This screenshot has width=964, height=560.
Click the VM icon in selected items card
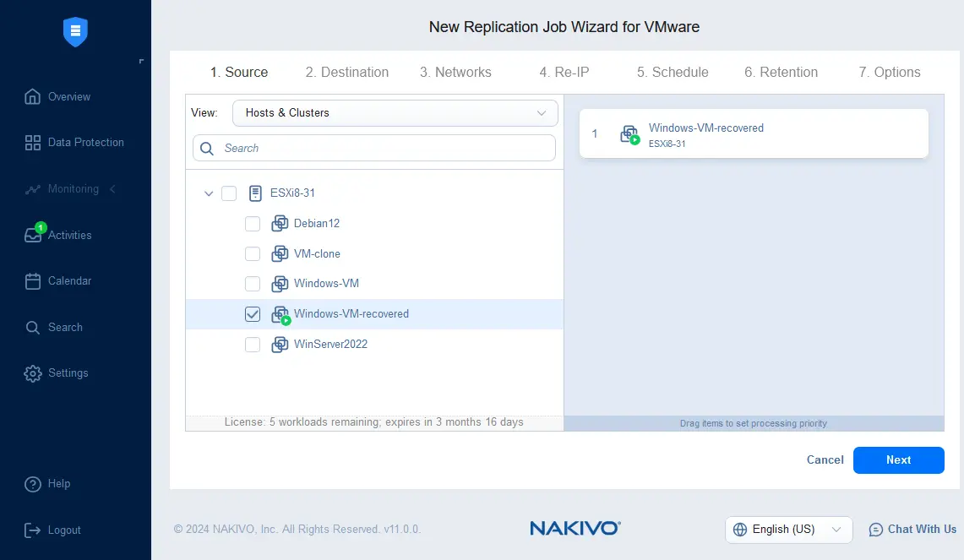point(629,134)
